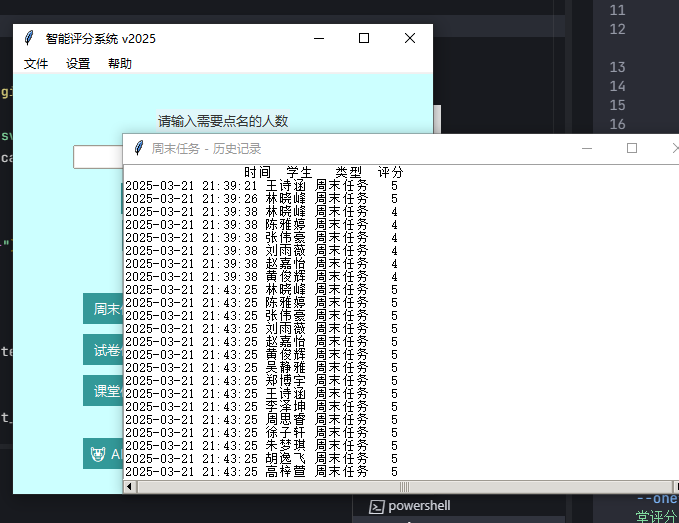Click the 21:43:25 李泽坤 record

(261, 407)
